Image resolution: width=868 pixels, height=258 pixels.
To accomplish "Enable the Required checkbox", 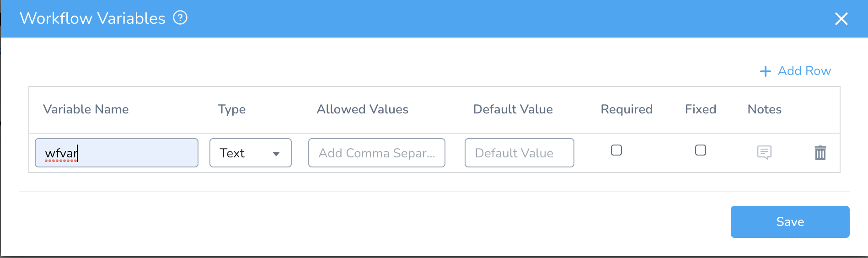I will 616,150.
